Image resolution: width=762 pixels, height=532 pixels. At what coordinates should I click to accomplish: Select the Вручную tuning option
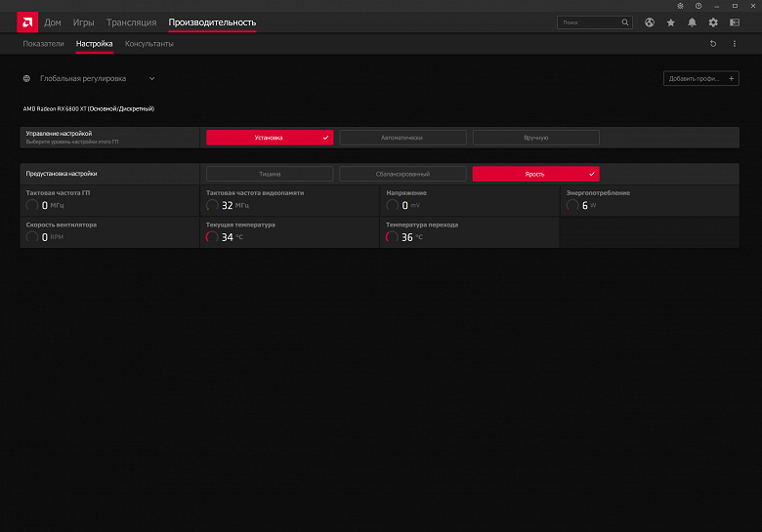pos(536,138)
